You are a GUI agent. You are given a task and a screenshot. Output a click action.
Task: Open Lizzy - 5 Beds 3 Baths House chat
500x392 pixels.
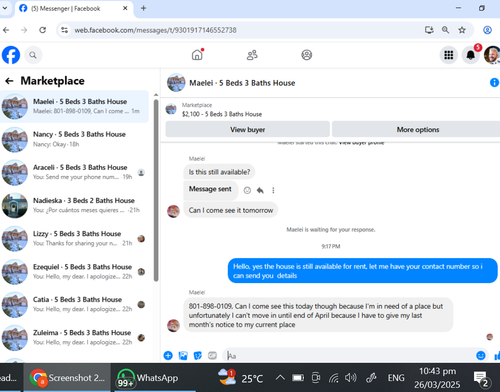pyautogui.click(x=74, y=238)
